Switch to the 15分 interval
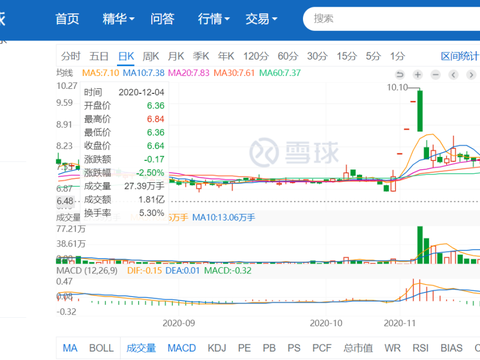This screenshot has height=360, width=480. [346, 56]
